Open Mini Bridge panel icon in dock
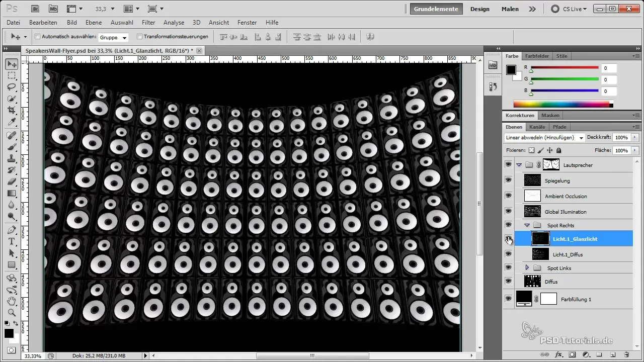Image resolution: width=644 pixels, height=362 pixels. (493, 65)
